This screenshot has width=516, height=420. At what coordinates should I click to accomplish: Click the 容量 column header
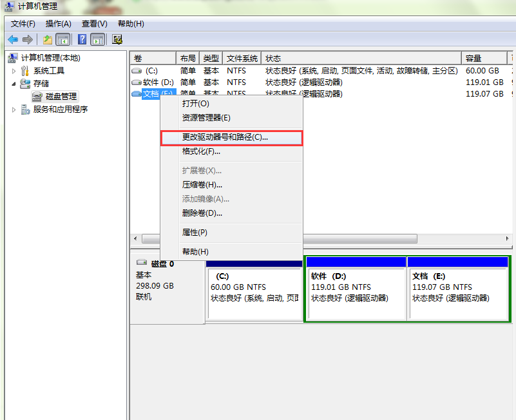click(474, 59)
